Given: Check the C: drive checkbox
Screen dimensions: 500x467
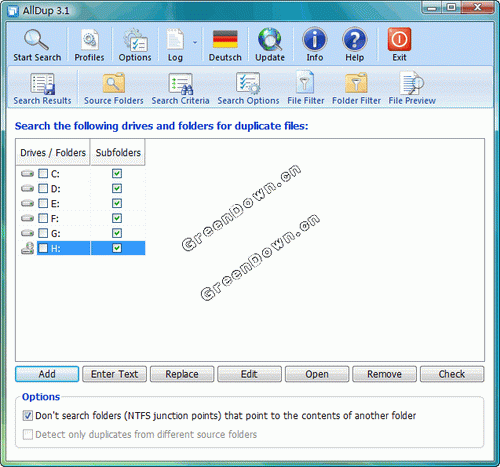Looking at the screenshot, I should (x=43, y=174).
